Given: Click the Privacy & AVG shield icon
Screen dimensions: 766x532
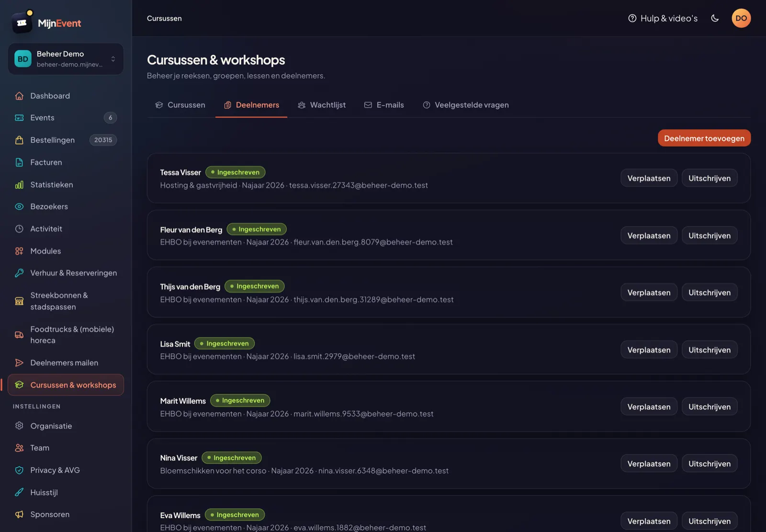Looking at the screenshot, I should click(x=19, y=470).
